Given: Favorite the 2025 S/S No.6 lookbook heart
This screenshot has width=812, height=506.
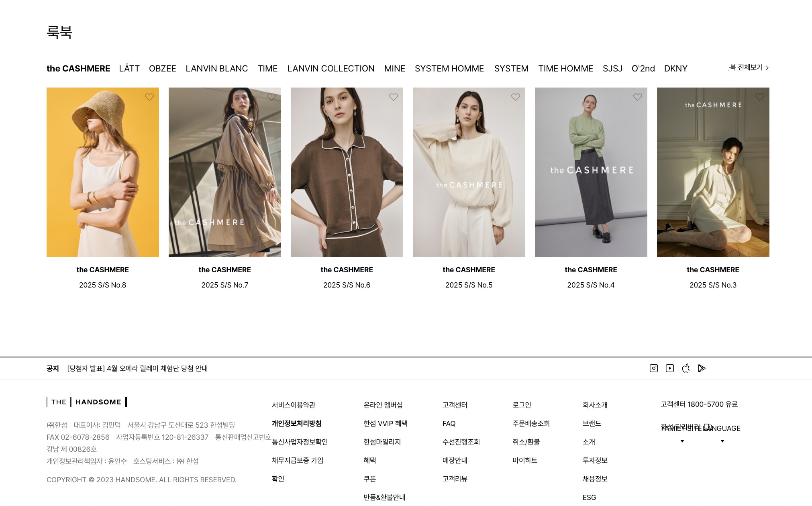Looking at the screenshot, I should [394, 97].
